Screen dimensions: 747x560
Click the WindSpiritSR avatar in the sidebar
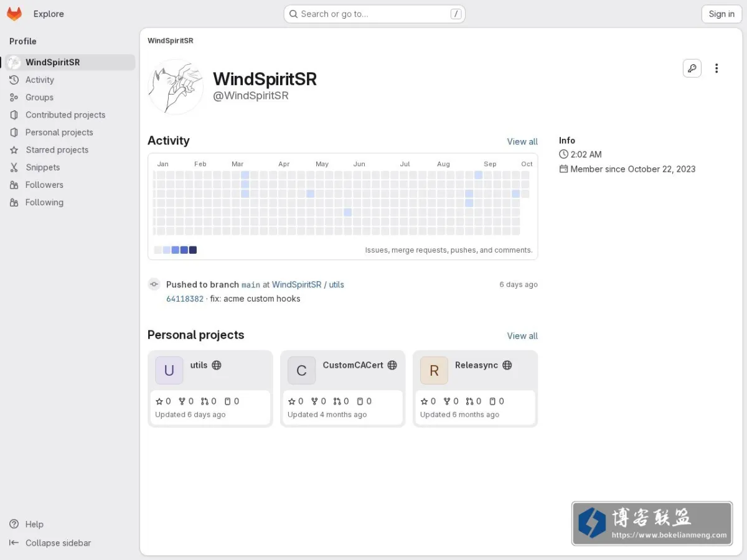(x=14, y=62)
